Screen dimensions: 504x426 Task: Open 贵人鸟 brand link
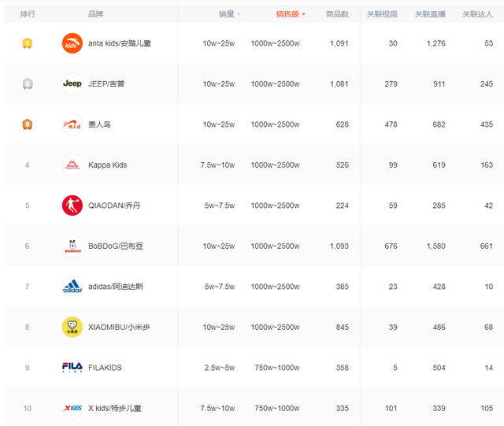click(x=99, y=124)
